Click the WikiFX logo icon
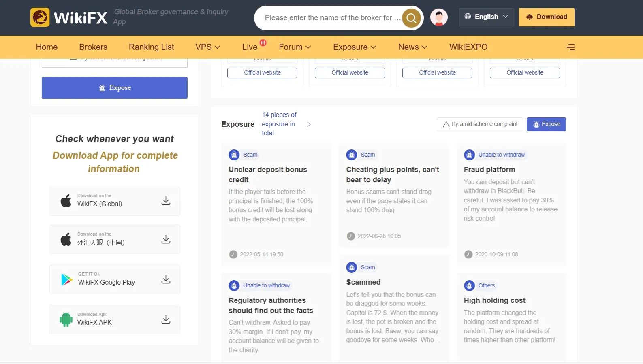 (x=40, y=17)
